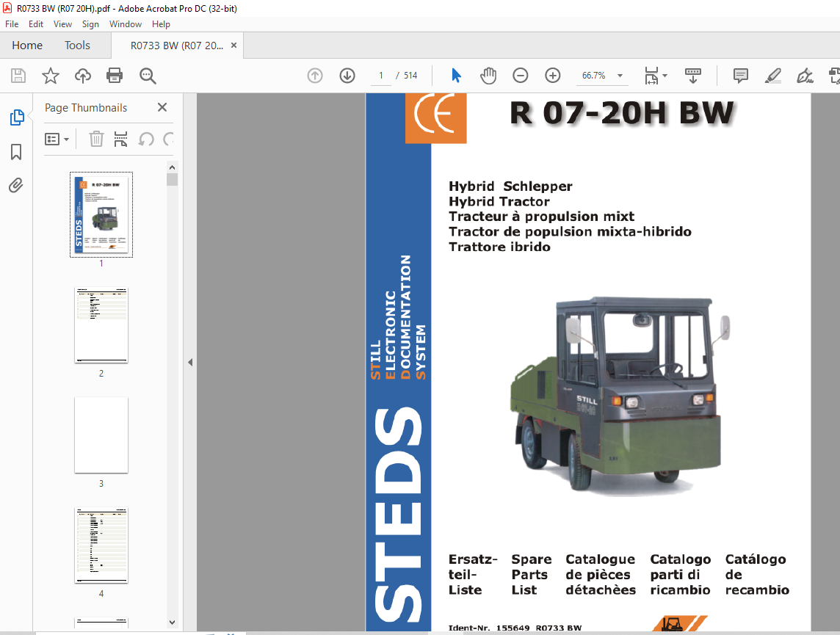Choose the Selection arrow tool

(x=456, y=76)
